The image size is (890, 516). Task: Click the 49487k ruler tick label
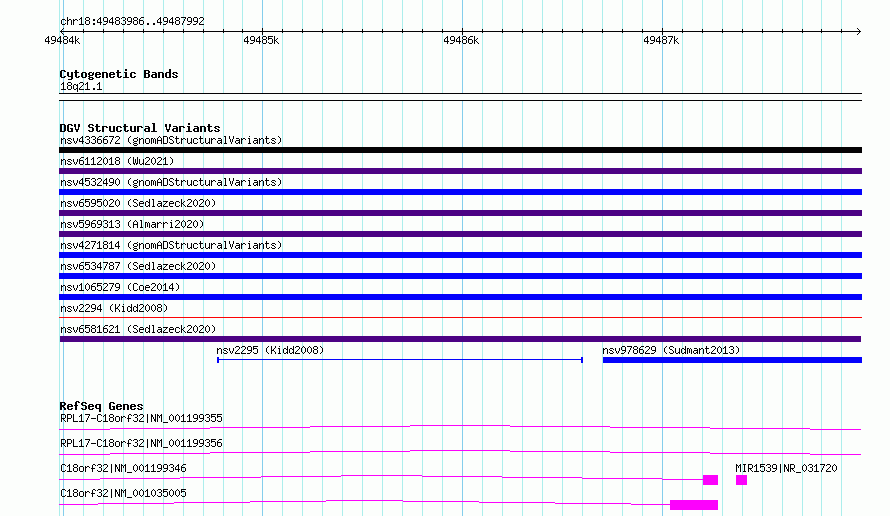pos(661,40)
